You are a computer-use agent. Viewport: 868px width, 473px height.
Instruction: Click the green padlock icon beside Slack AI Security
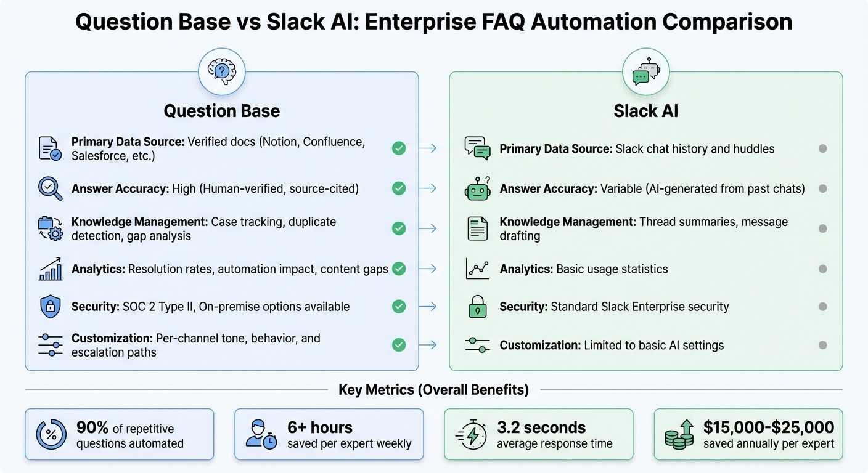pyautogui.click(x=477, y=306)
